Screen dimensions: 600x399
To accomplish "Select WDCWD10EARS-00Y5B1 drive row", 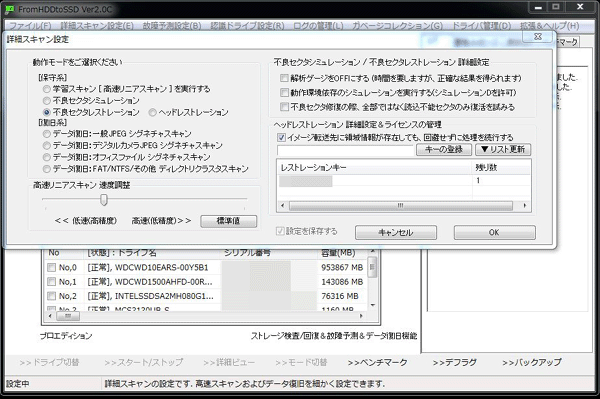I will [x=205, y=267].
